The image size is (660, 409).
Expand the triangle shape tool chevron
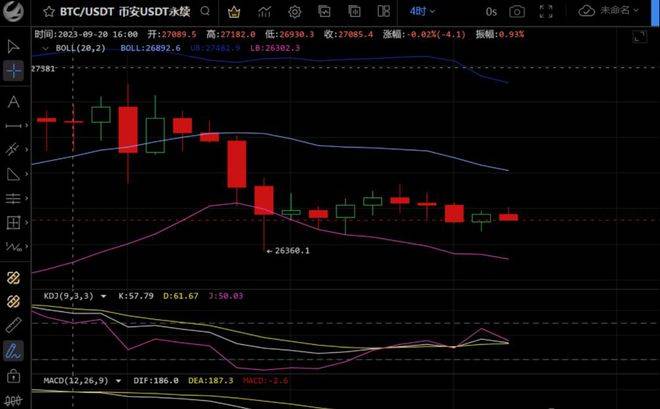[27, 174]
